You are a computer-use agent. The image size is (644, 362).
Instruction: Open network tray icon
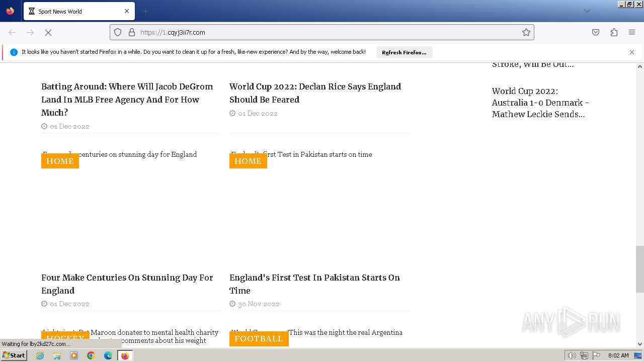click(x=584, y=355)
